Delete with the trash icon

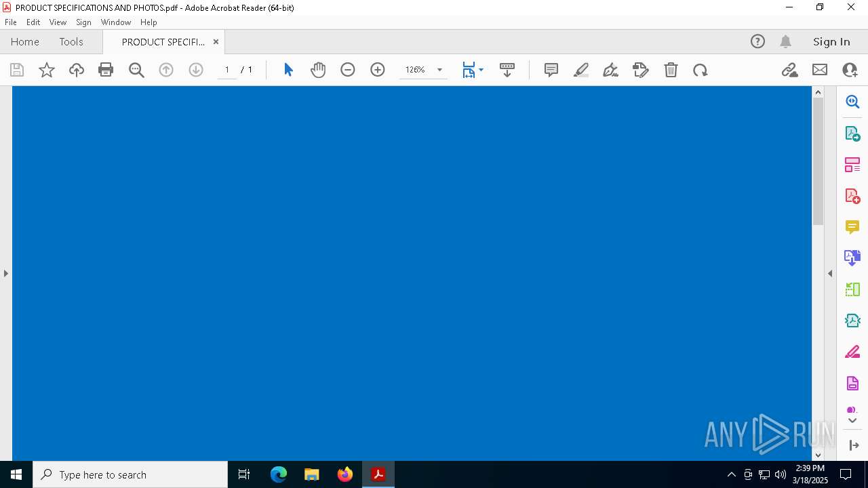[671, 70]
